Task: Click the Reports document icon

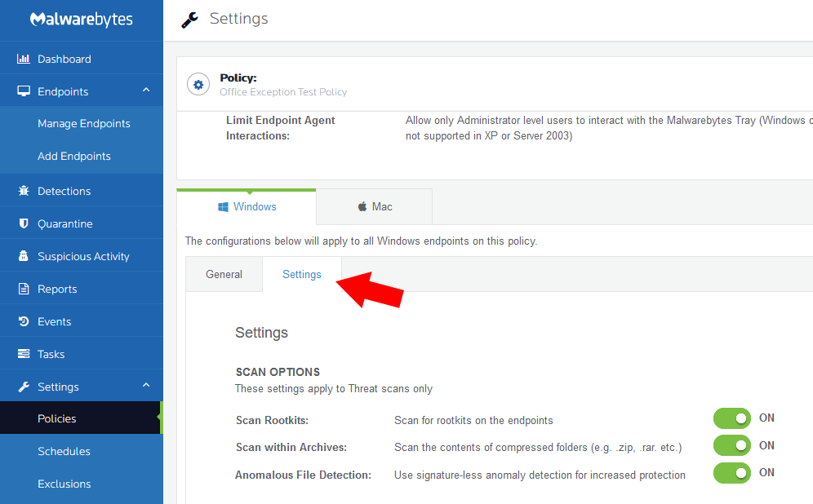Action: tap(23, 289)
